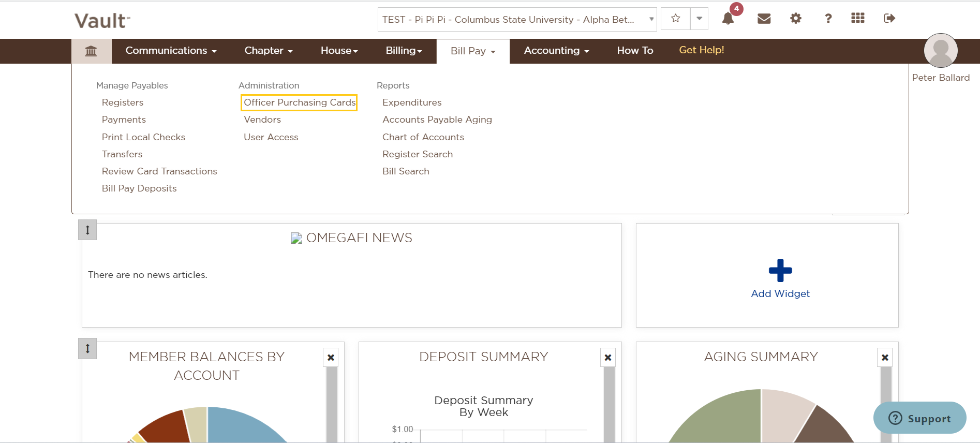Open the home building icon

point(91,51)
